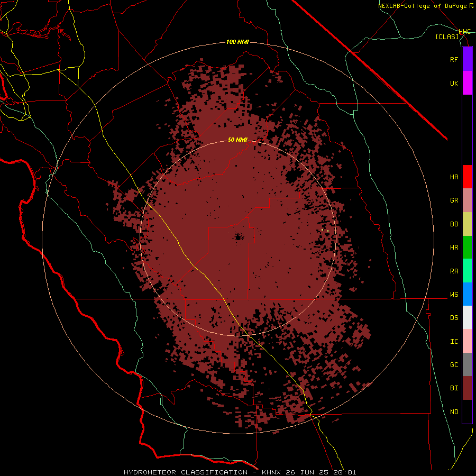Click the BI dark red legend swatch
The image size is (476, 476).
point(467,388)
